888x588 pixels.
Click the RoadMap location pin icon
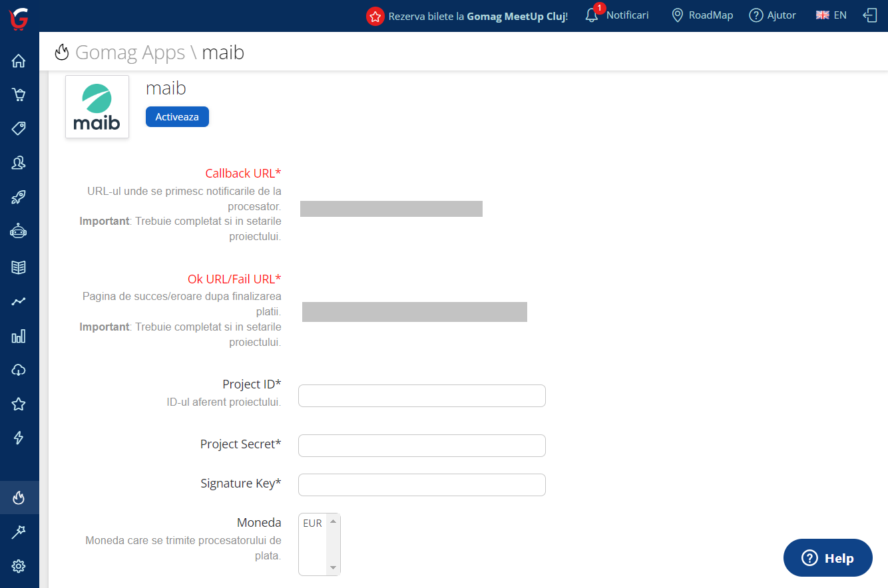coord(678,15)
